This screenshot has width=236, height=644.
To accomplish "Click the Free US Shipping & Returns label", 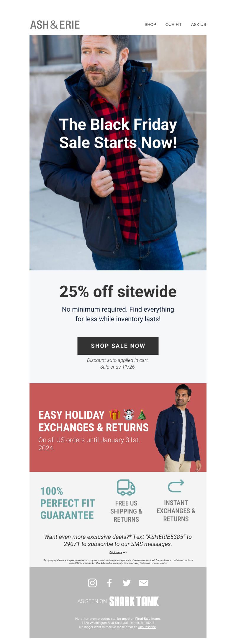I will point(126,511).
